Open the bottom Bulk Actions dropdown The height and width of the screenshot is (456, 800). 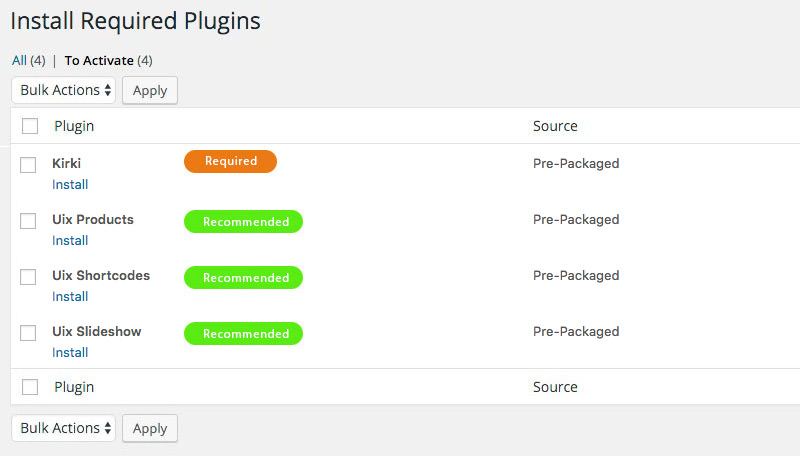pos(64,428)
